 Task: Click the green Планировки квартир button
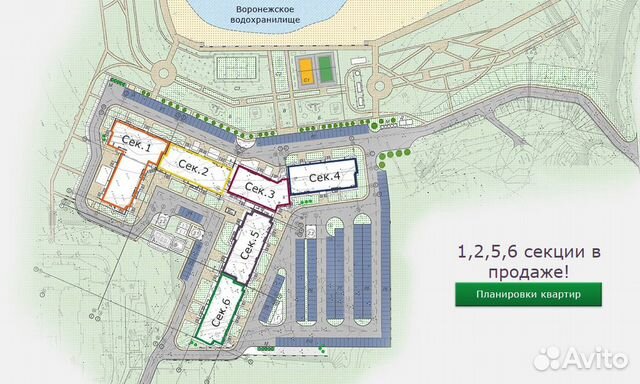(528, 294)
